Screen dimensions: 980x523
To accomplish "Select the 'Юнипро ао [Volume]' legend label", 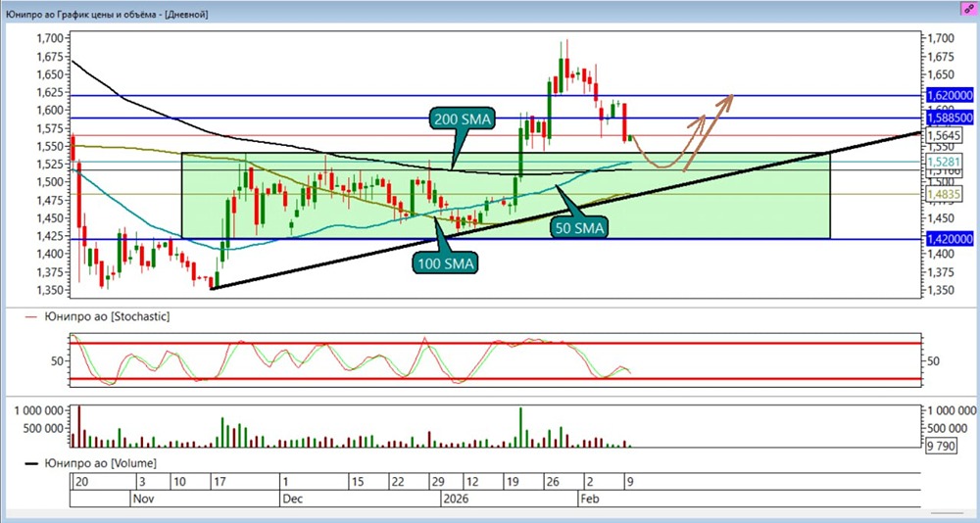I will click(101, 463).
